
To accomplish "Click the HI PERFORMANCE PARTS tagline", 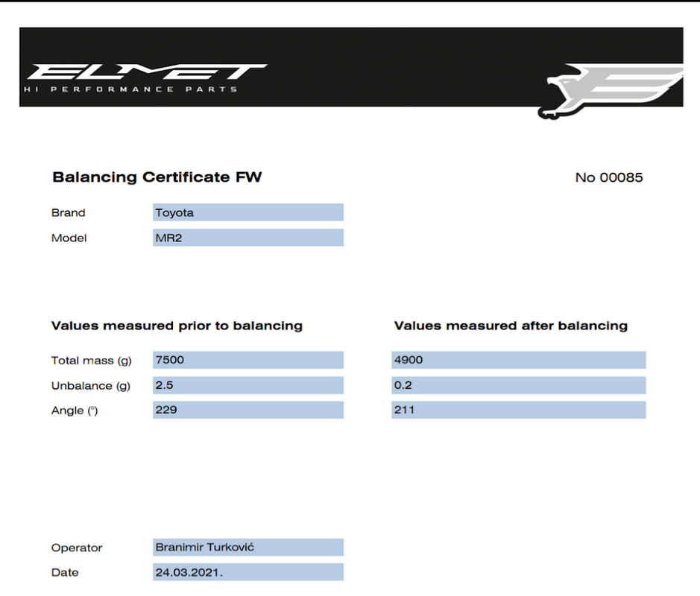I will click(x=130, y=89).
